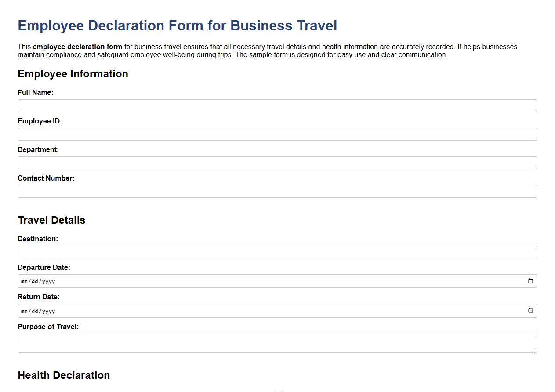Click the bolded text employee declaration form

78,47
